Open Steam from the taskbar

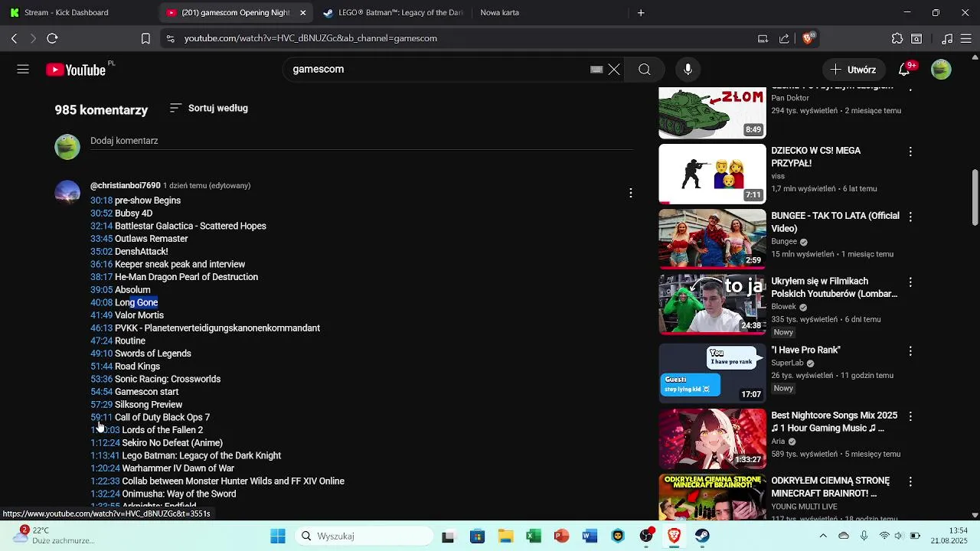click(702, 536)
